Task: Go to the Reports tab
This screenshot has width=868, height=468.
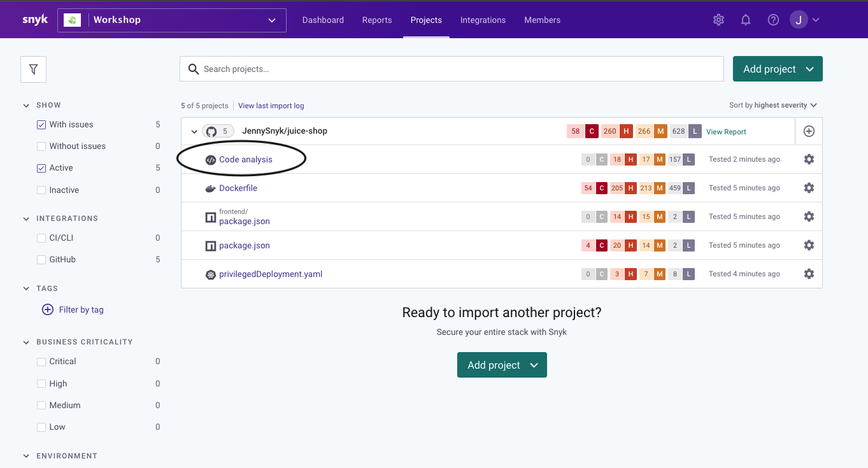Action: pos(377,20)
